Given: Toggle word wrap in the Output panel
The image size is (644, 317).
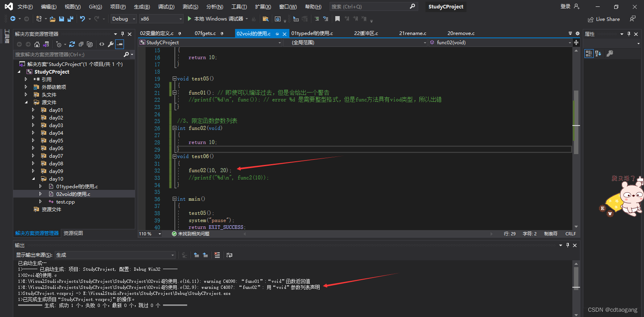Looking at the screenshot, I should pyautogui.click(x=229, y=255).
